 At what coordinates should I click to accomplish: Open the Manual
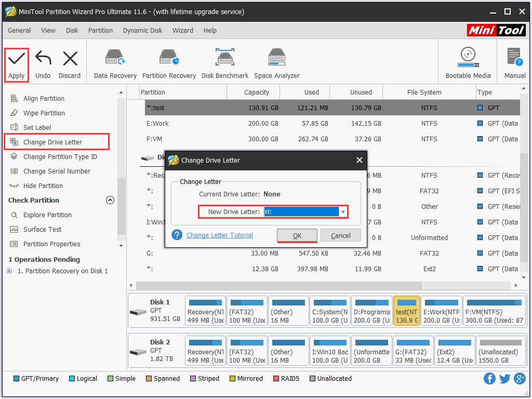pos(515,63)
